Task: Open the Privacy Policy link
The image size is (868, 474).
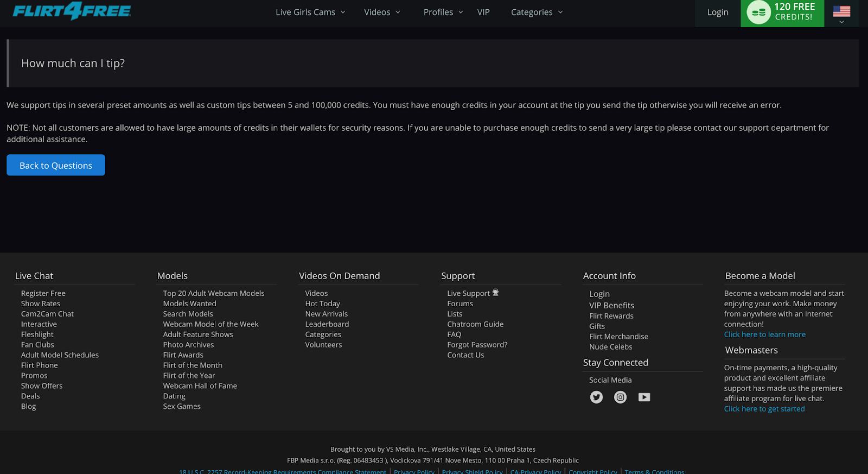Action: pos(414,471)
